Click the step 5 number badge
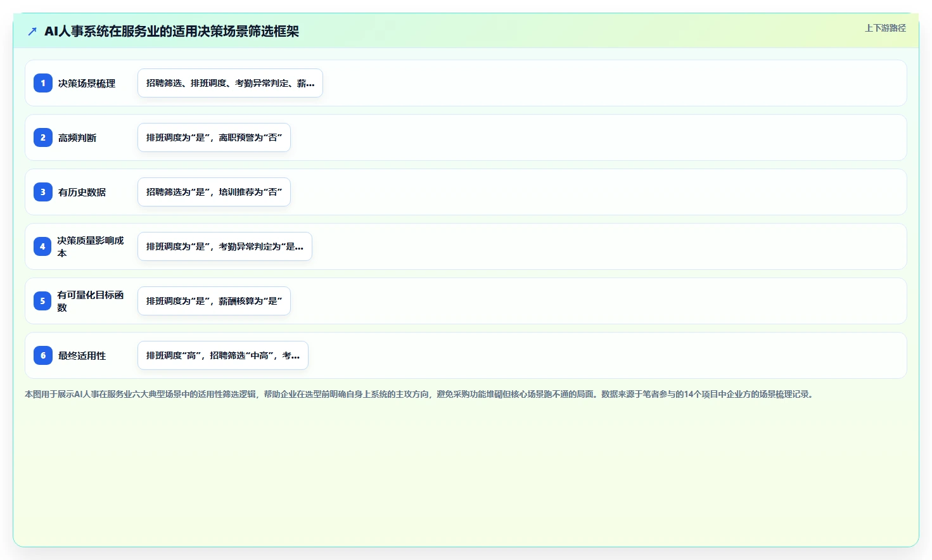 tap(43, 301)
